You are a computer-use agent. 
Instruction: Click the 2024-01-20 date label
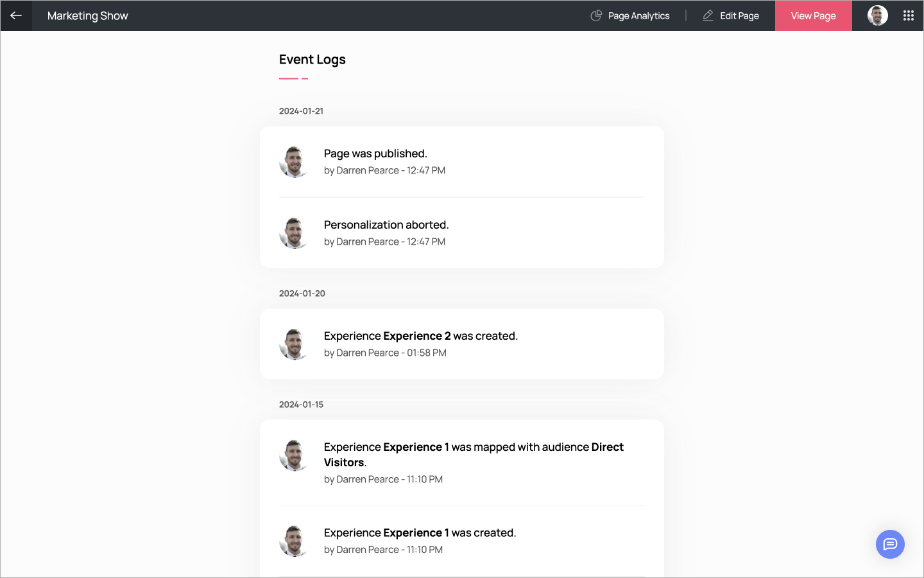(x=302, y=293)
